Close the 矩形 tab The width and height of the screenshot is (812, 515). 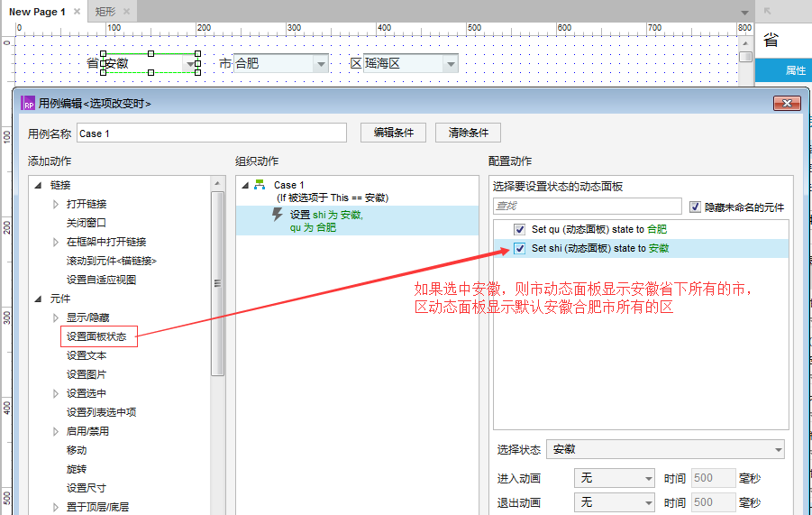coord(127,12)
